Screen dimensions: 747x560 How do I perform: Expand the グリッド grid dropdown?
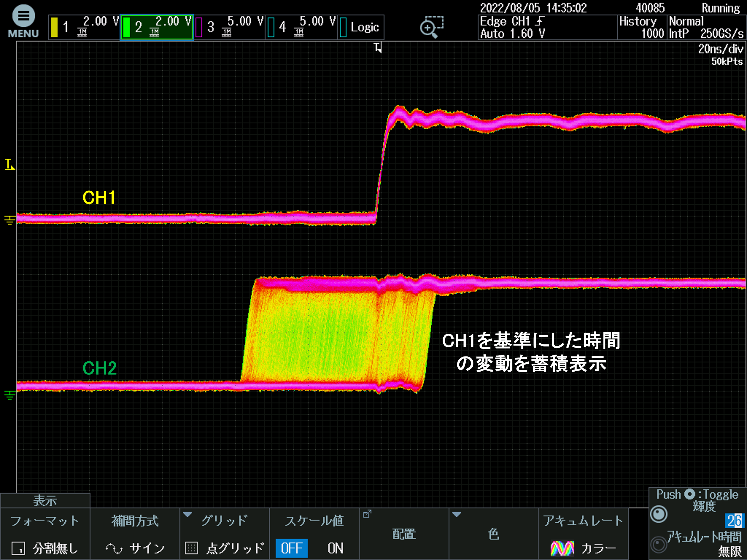pyautogui.click(x=225, y=534)
